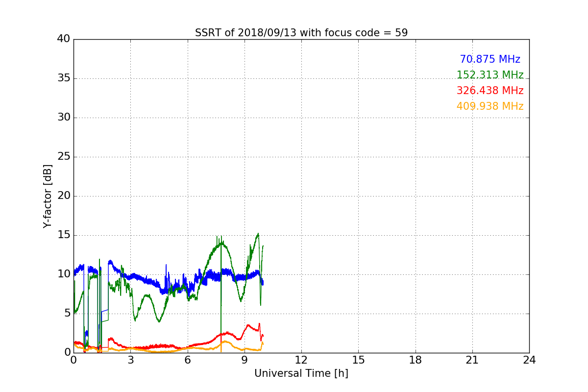This screenshot has height=392, width=588.
Task: Click the y-axis tick label 15
Action: pyautogui.click(x=64, y=235)
